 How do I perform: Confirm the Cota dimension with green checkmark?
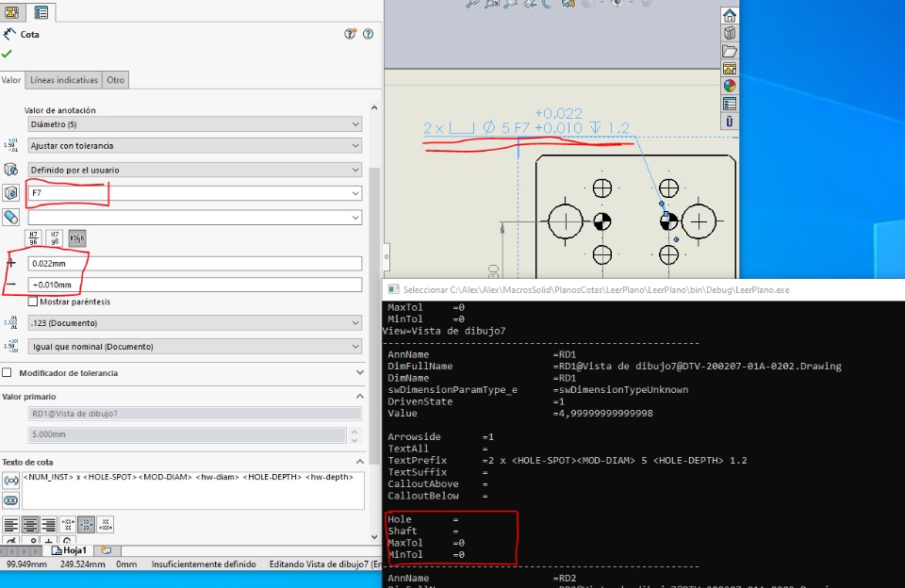7,54
